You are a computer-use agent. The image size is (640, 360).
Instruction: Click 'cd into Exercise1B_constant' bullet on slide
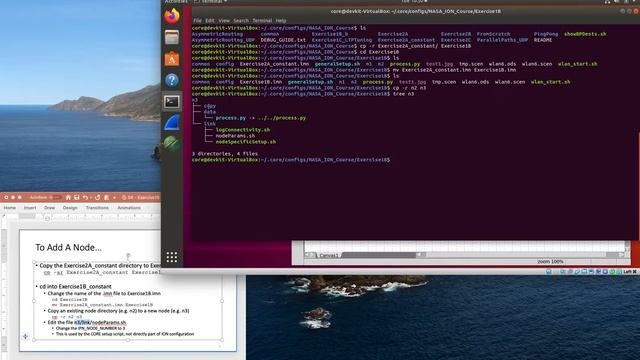tap(75, 287)
